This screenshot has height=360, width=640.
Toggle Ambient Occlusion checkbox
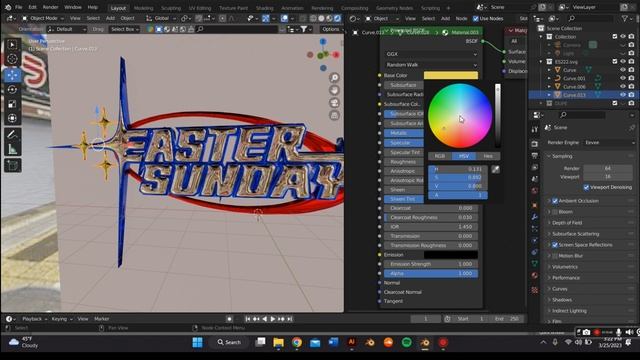[x=555, y=201]
